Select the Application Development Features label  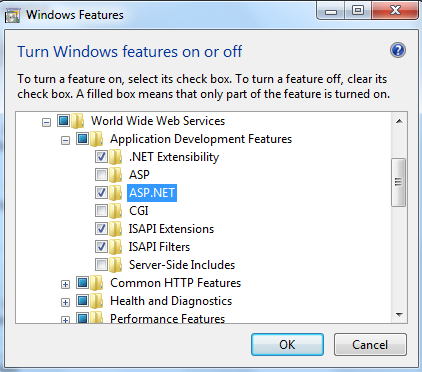coord(201,139)
